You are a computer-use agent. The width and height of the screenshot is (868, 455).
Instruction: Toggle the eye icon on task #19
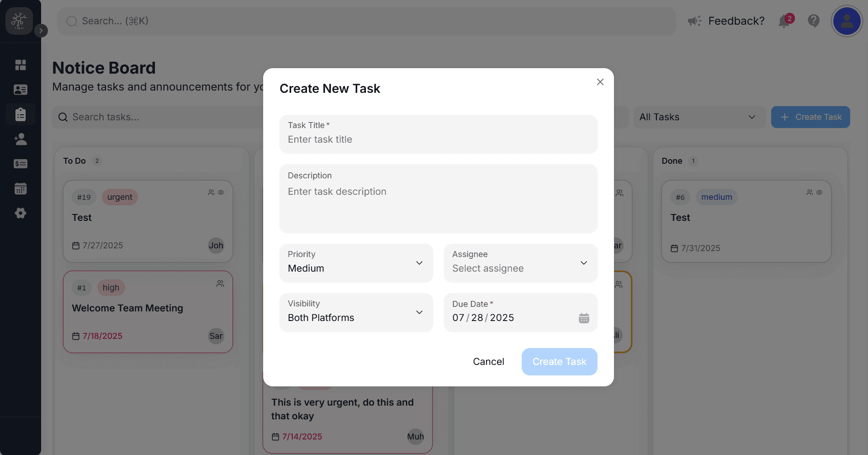pyautogui.click(x=221, y=193)
